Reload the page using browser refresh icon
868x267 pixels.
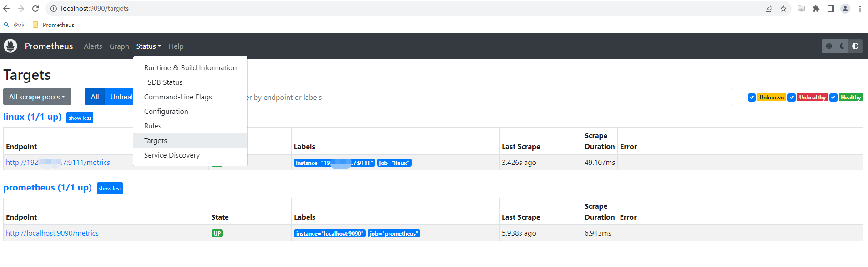[35, 9]
